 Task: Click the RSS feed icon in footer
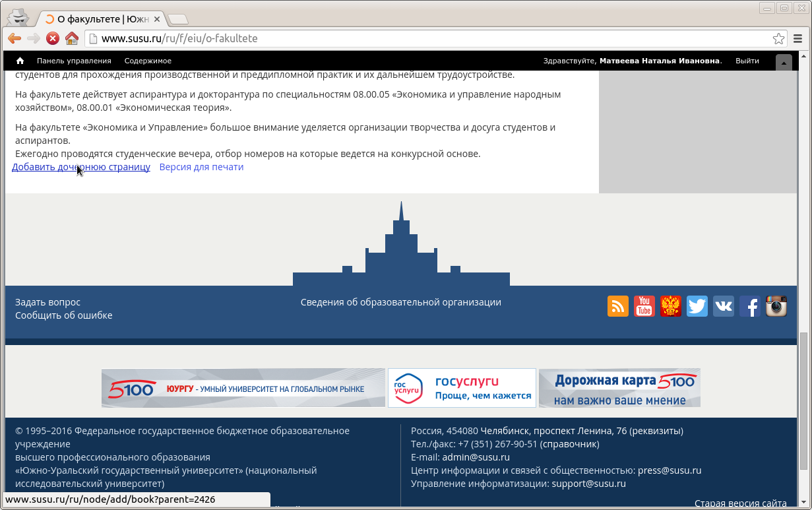tap(618, 306)
